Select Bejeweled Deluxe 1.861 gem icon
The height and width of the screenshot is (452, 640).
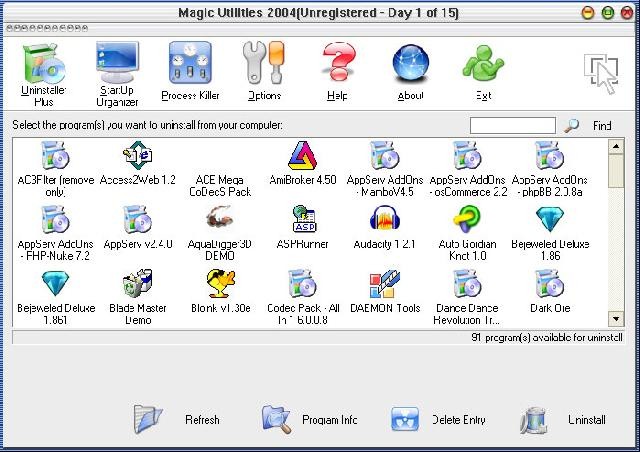pyautogui.click(x=56, y=283)
